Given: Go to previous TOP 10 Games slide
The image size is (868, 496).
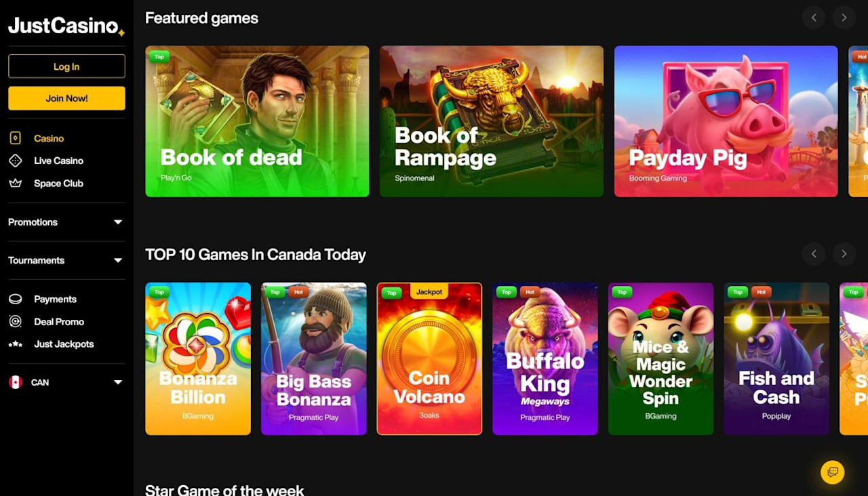Looking at the screenshot, I should coord(814,254).
